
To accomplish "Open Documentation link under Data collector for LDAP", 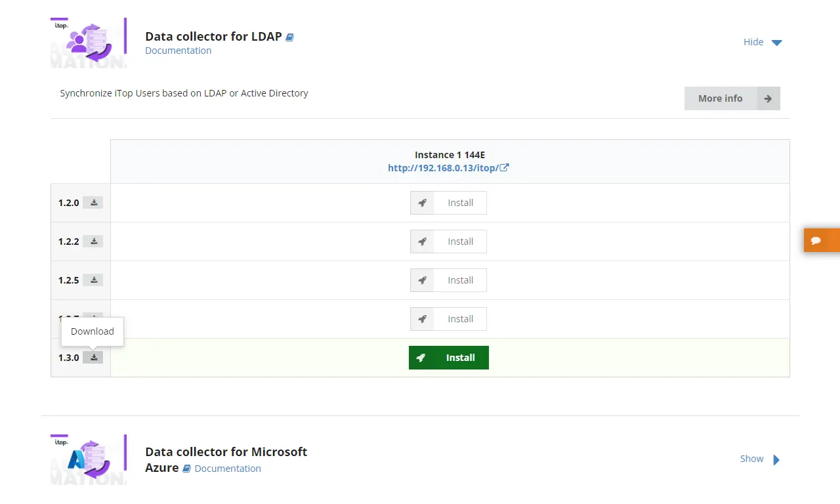I will 178,51.
